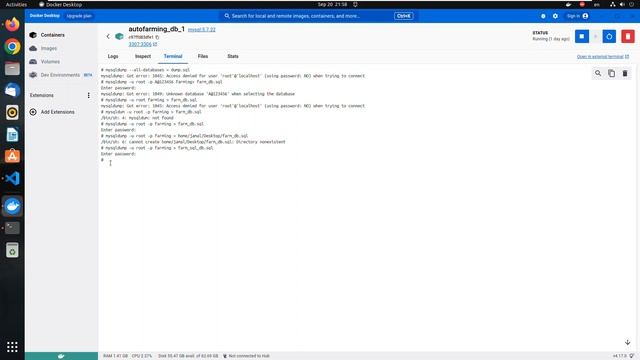Image resolution: width=640 pixels, height=360 pixels.
Task: Click Sign in at the top right
Action: [577, 16]
